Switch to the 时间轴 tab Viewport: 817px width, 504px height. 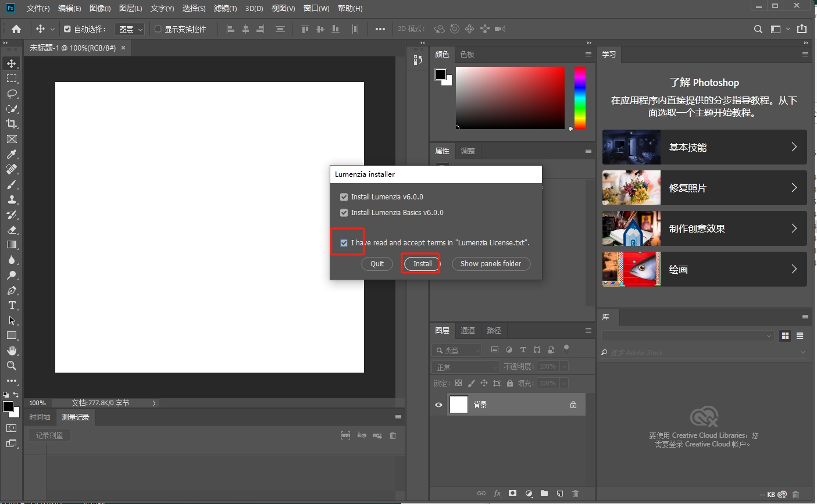[x=40, y=417]
